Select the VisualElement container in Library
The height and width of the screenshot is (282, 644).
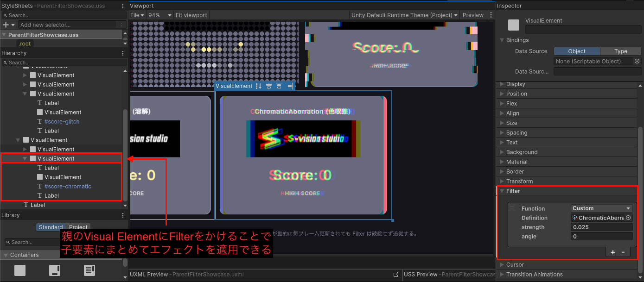coord(20,270)
